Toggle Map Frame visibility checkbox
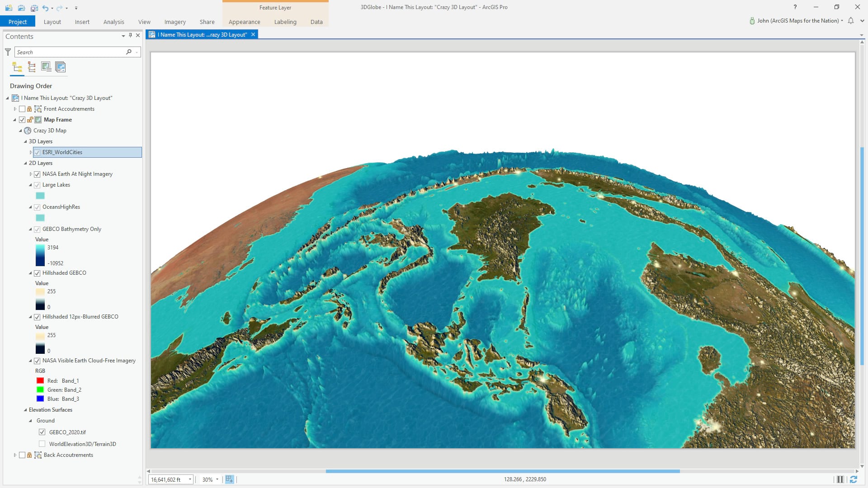The height and width of the screenshot is (488, 868). [22, 120]
